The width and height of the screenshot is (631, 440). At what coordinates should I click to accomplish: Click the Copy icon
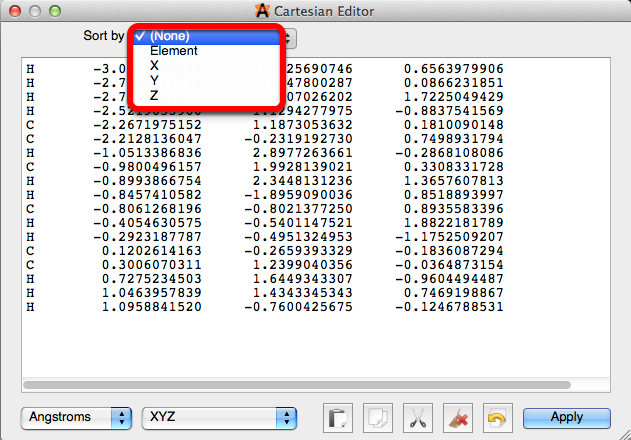pos(377,418)
